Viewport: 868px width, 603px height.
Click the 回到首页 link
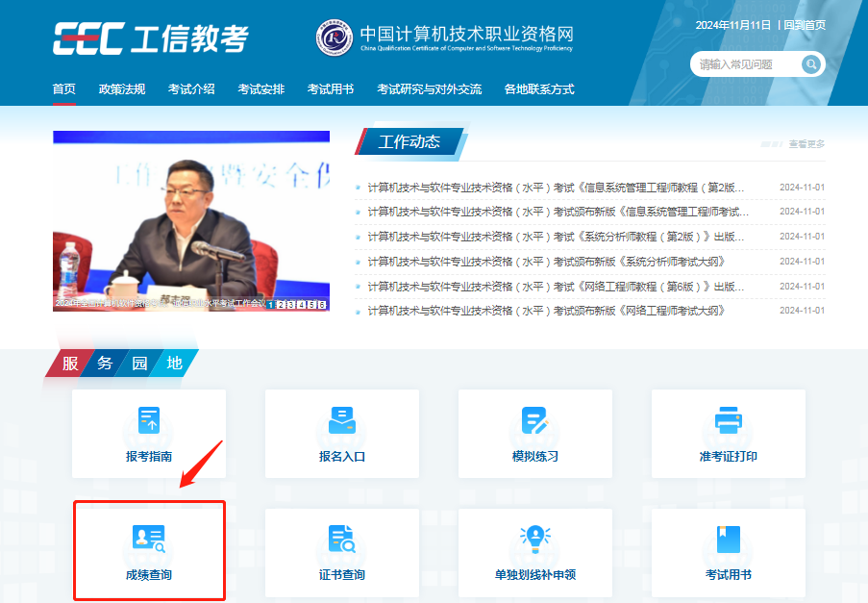point(805,25)
